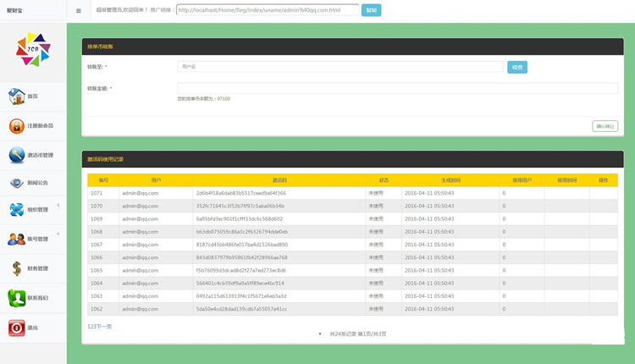The image size is (635, 364).
Task: Click the username (用户名) input field
Action: [x=340, y=67]
